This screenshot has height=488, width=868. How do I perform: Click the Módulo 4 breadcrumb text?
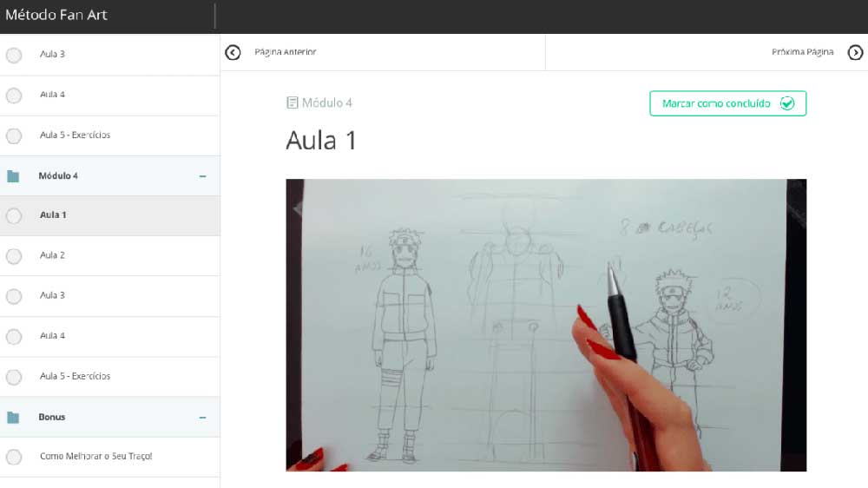coord(326,102)
